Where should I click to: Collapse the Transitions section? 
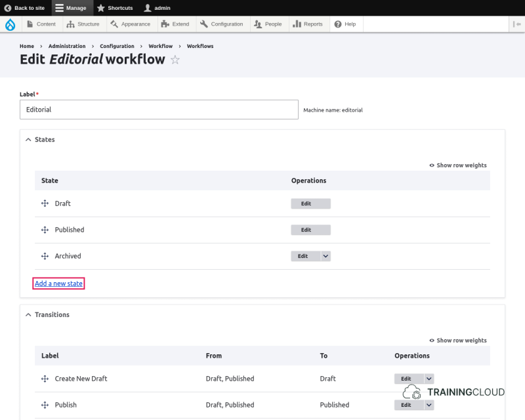tap(47, 315)
